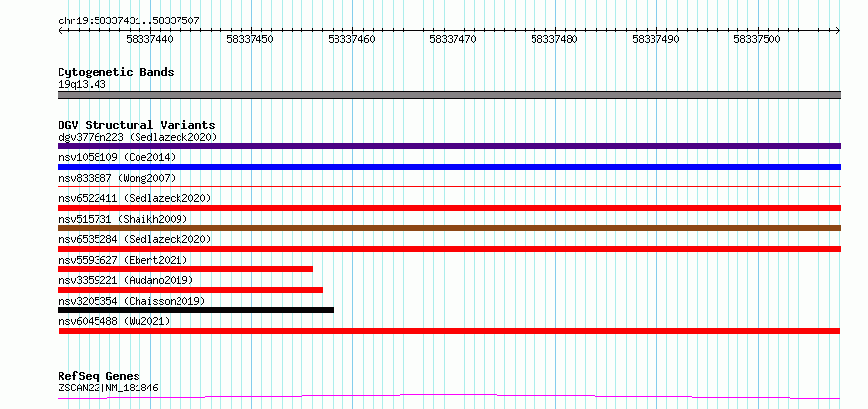This screenshot has height=409, width=868.
Task: Click ruler position 58337500 label
Action: click(x=757, y=39)
